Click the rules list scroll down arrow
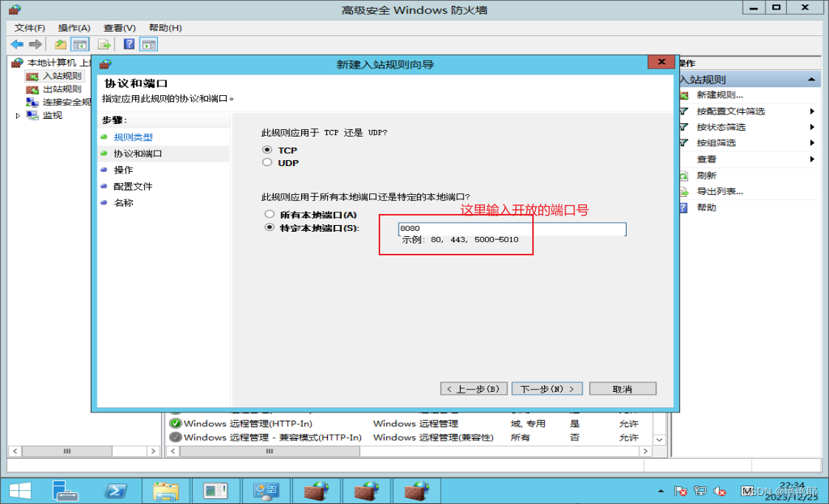This screenshot has height=504, width=829. [659, 440]
